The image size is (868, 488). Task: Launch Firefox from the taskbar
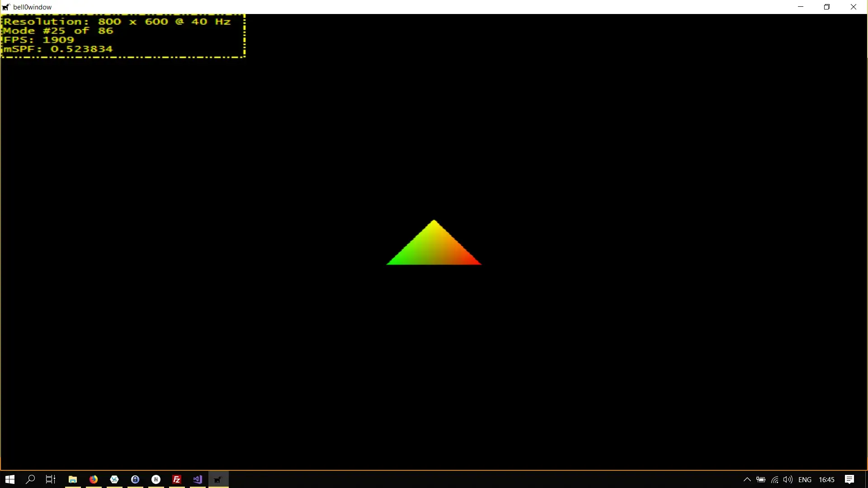(x=93, y=479)
